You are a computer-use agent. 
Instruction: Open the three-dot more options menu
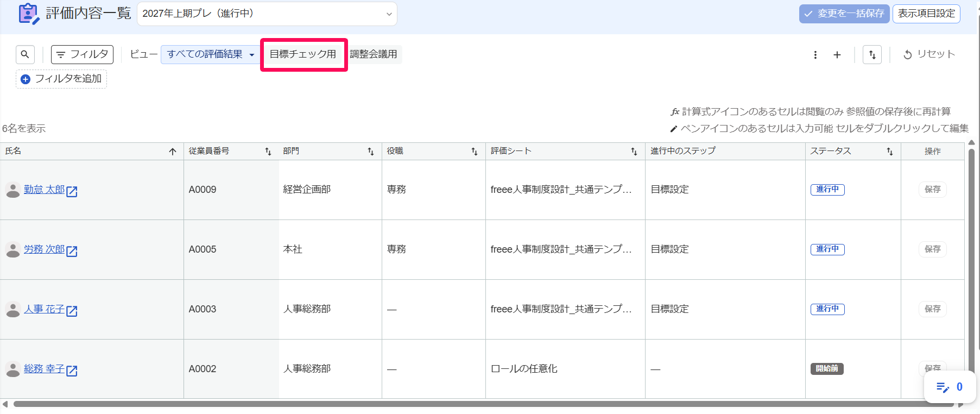(x=815, y=55)
